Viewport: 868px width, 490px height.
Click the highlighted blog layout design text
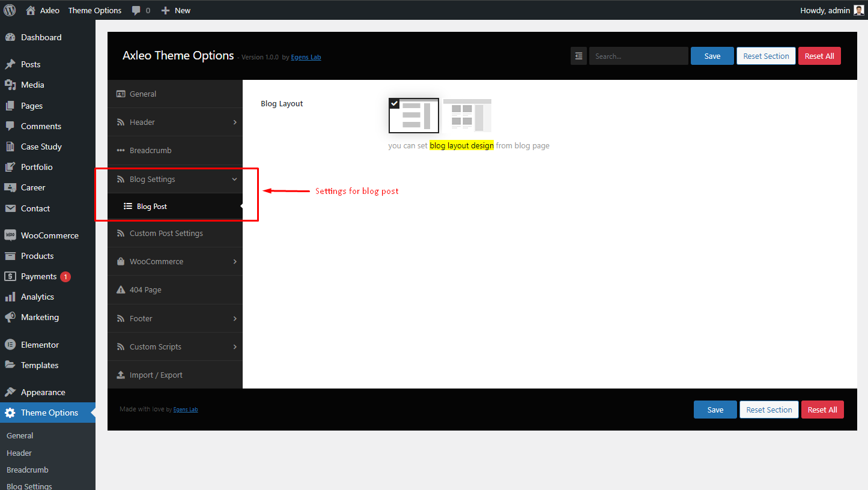pos(462,145)
